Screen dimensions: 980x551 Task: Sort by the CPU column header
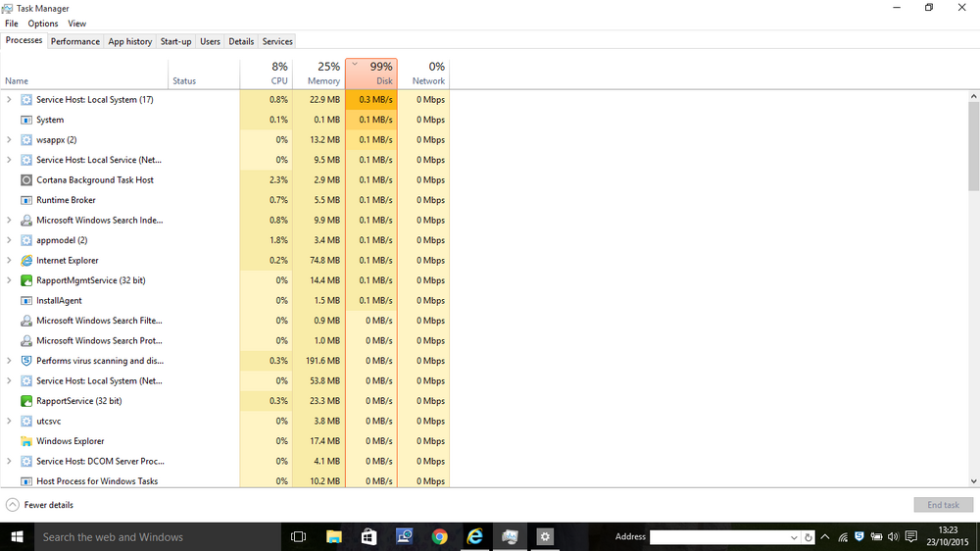[x=267, y=74]
